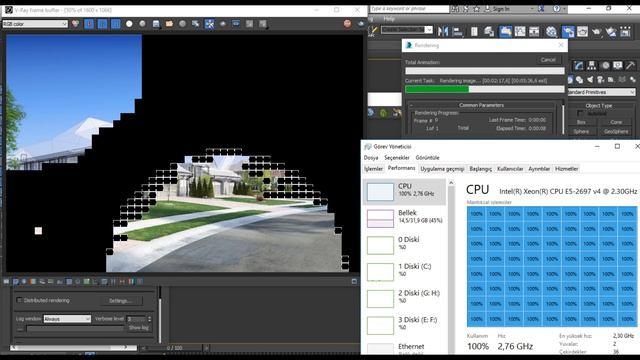
Task: Open the Display panel tab icon
Action: point(618,65)
